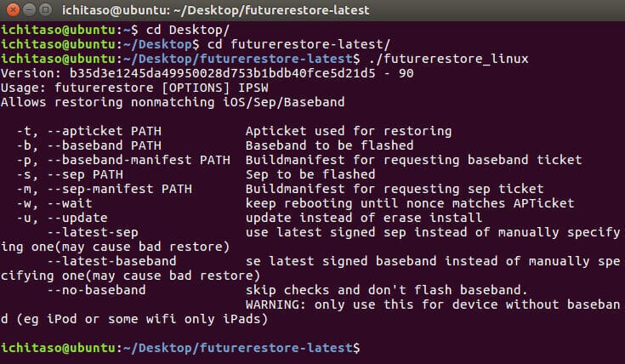
Task: Click the --latest-sep option text
Action: (92, 232)
